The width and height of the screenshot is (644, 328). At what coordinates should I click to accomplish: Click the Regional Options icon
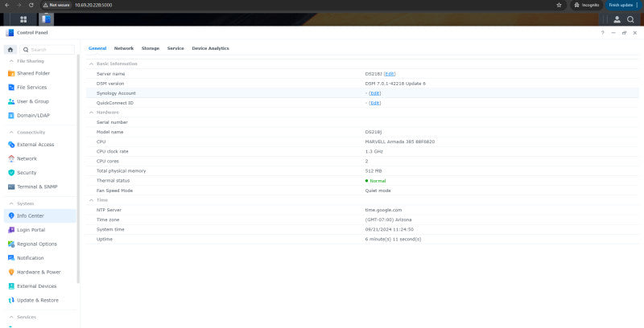[11, 244]
